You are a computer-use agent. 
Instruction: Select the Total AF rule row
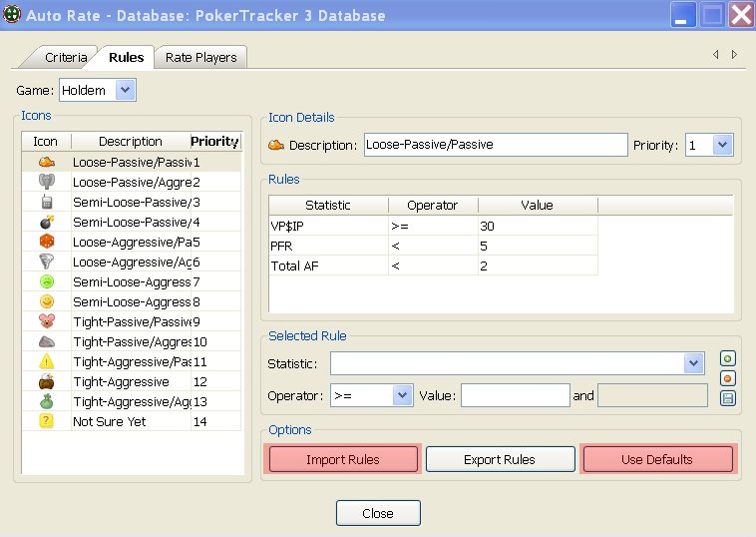[x=433, y=266]
